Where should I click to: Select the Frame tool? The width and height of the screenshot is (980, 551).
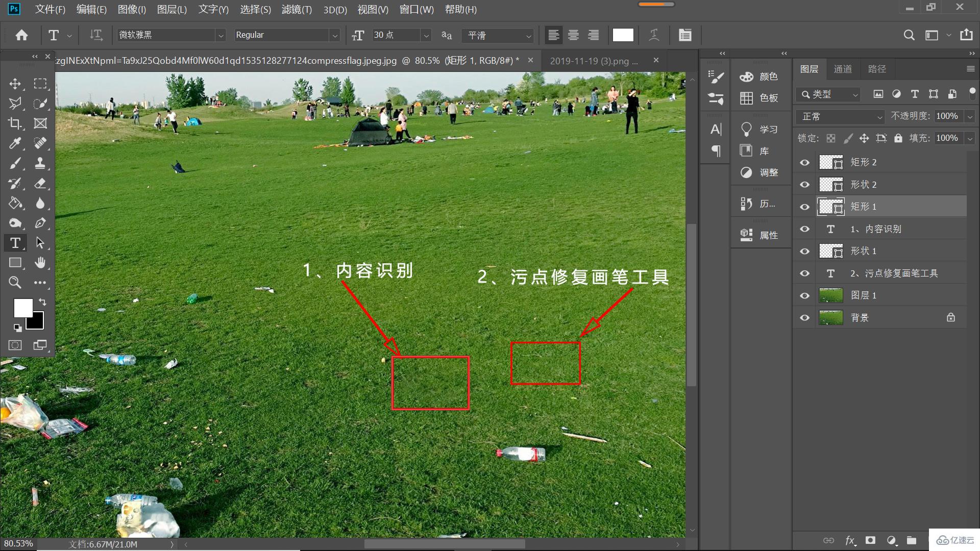coord(40,123)
